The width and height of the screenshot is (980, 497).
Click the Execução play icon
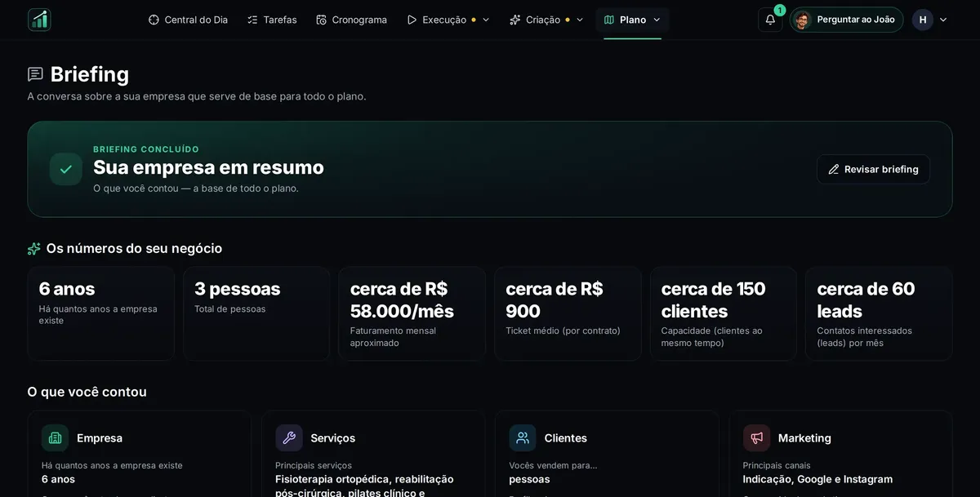pos(412,20)
